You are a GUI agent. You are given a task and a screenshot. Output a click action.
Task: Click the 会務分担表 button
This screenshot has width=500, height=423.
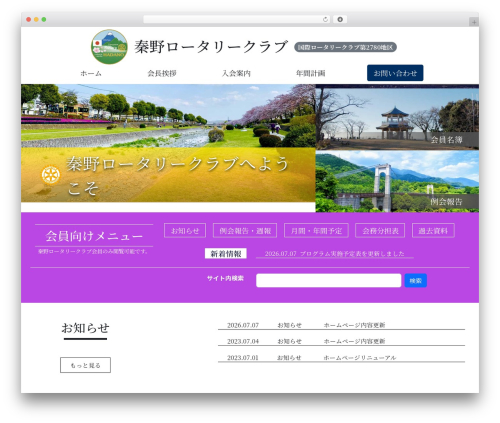pyautogui.click(x=380, y=231)
